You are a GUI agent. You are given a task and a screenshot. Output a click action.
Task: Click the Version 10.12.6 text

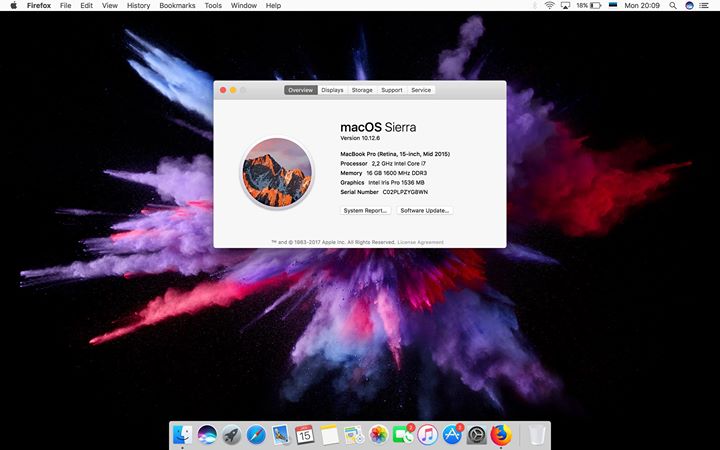(x=360, y=138)
